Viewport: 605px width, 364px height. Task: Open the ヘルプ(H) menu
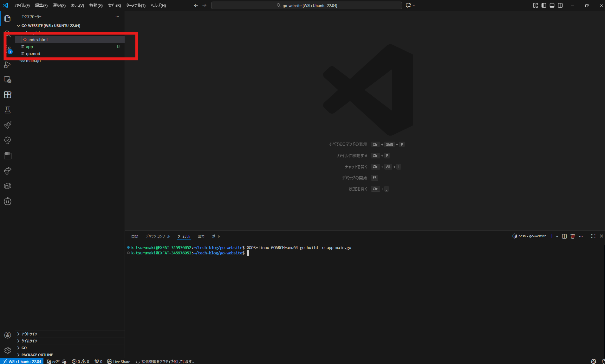point(158,5)
